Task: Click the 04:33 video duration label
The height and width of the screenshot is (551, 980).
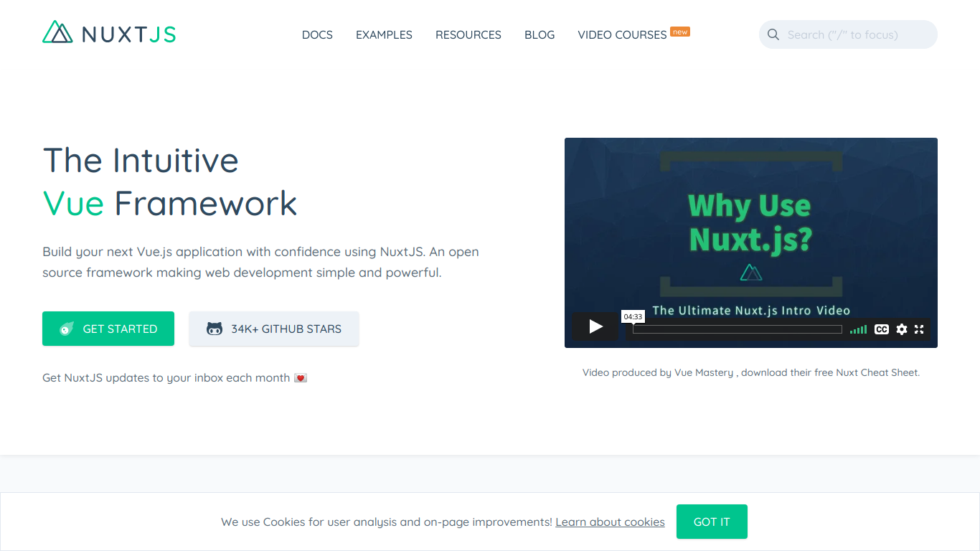Action: [x=633, y=316]
